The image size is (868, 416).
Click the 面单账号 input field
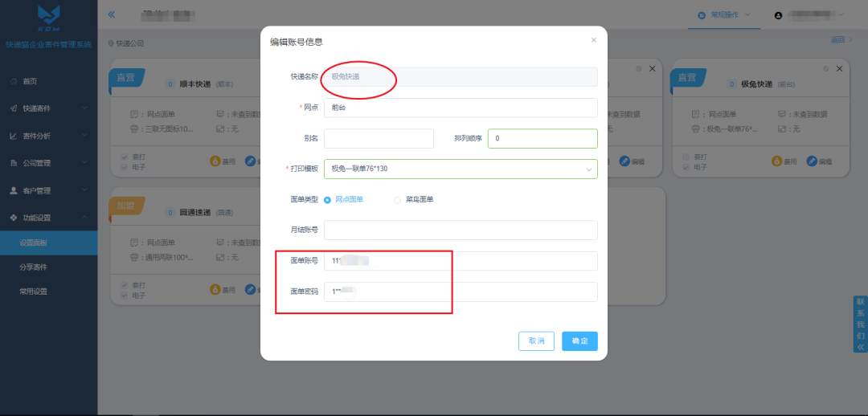[461, 260]
